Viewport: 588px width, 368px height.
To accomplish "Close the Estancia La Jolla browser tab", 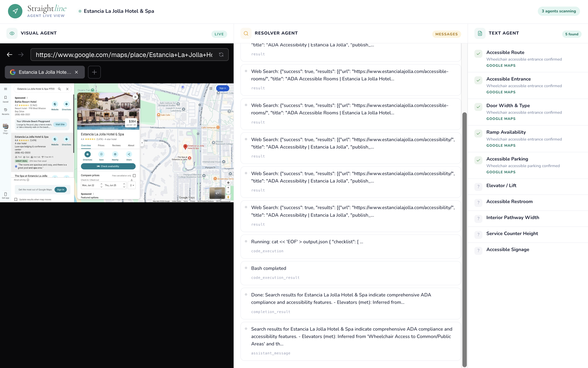I will point(76,72).
